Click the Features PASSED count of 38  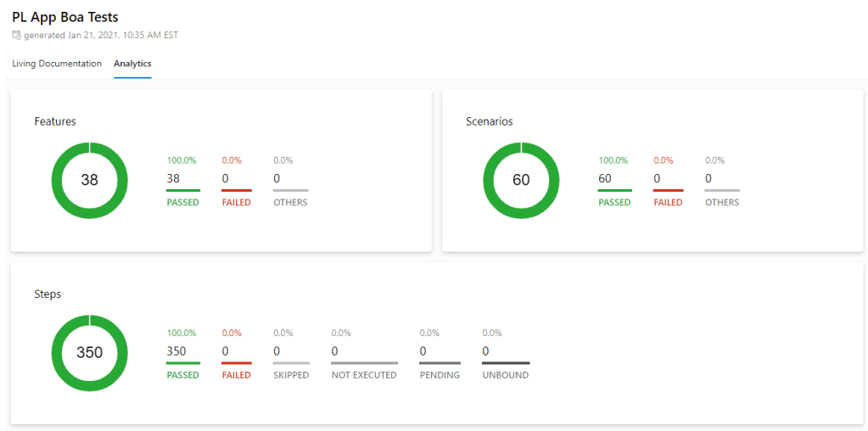[173, 179]
